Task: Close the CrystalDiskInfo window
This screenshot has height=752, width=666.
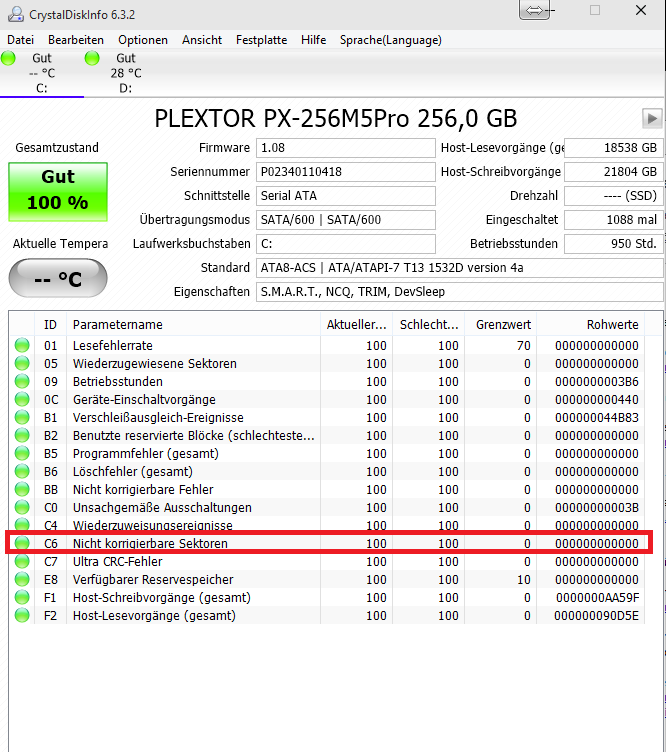Action: pyautogui.click(x=641, y=10)
